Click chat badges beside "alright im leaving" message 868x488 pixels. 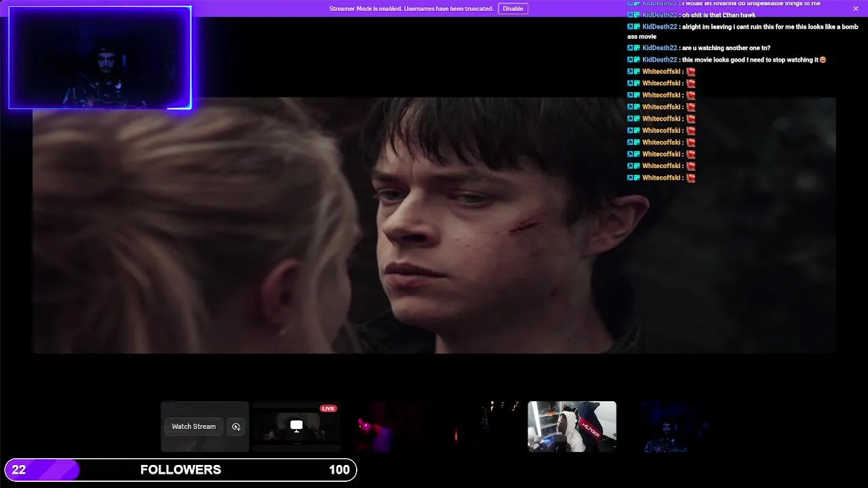pyautogui.click(x=633, y=26)
